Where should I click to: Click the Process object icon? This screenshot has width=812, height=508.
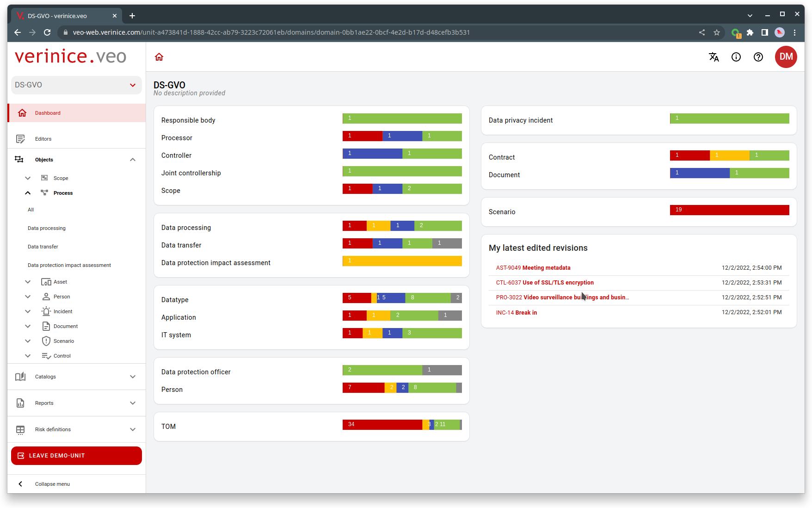44,193
